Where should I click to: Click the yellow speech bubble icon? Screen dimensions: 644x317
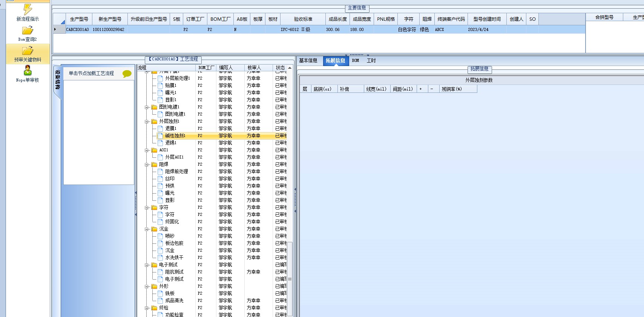click(x=127, y=74)
